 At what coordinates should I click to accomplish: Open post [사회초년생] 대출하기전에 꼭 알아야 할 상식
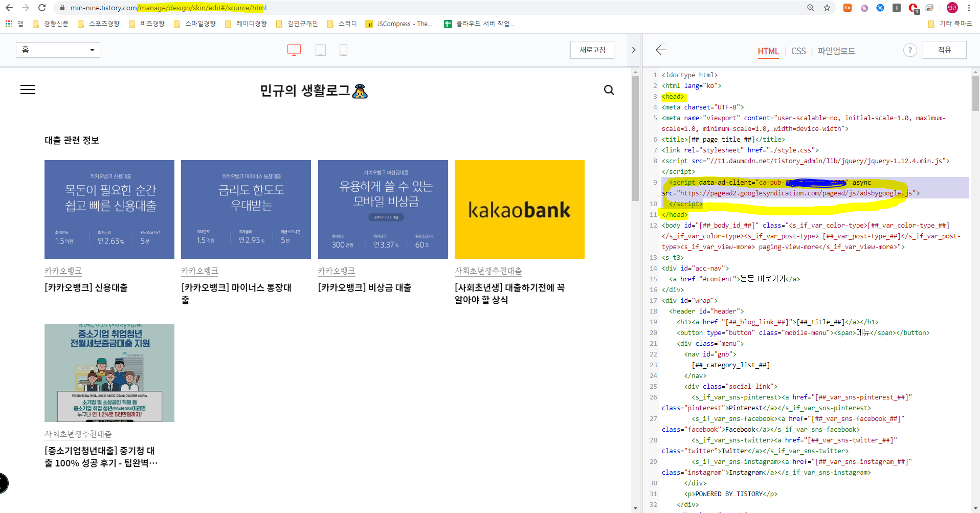click(x=509, y=294)
